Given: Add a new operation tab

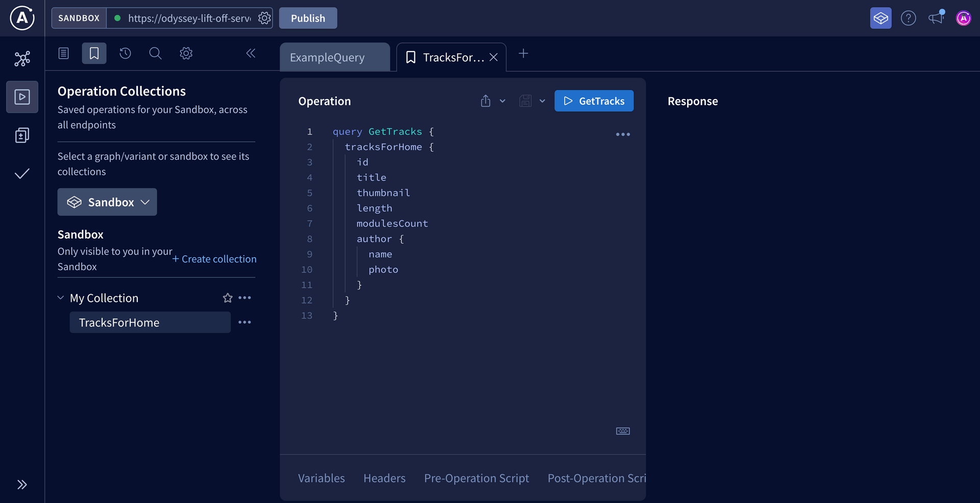Looking at the screenshot, I should 523,54.
